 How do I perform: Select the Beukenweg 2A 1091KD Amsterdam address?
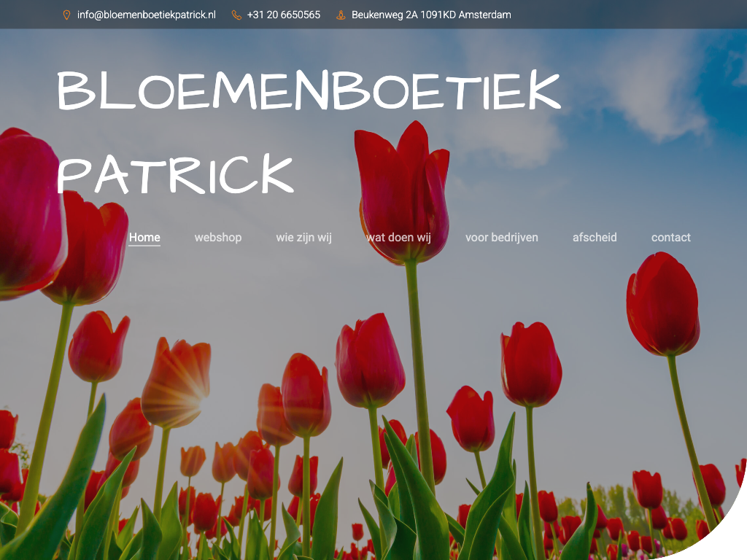[x=431, y=15]
